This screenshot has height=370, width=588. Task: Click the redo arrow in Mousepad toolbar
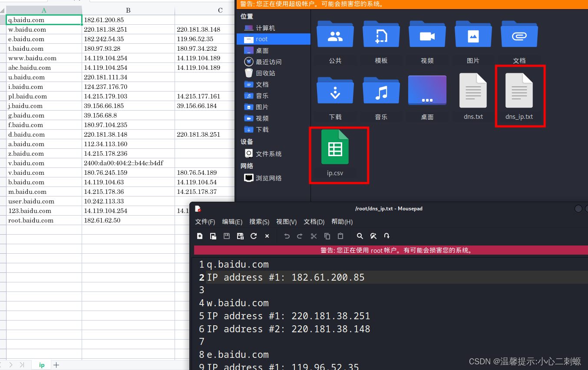pyautogui.click(x=300, y=236)
